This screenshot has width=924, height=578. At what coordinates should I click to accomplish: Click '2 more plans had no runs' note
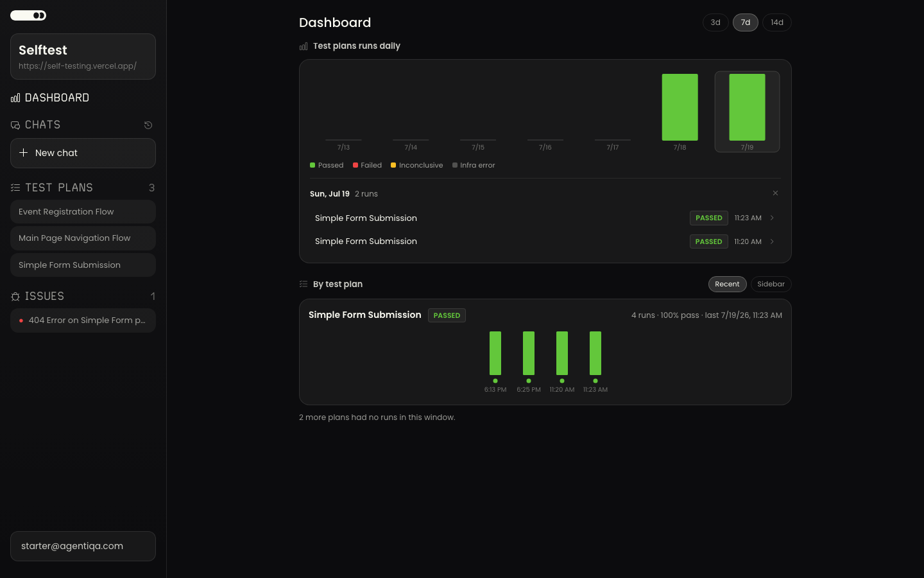pos(377,417)
